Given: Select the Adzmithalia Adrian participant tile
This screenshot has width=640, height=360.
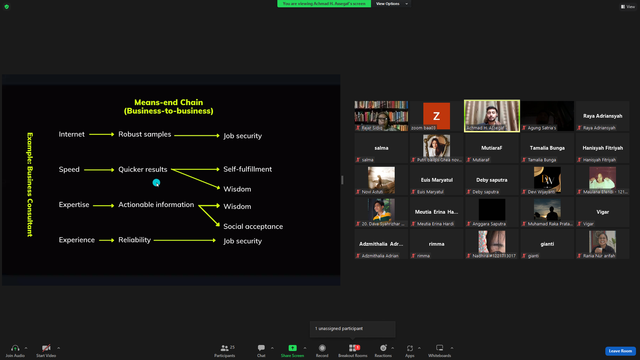Looking at the screenshot, I should coord(381,244).
